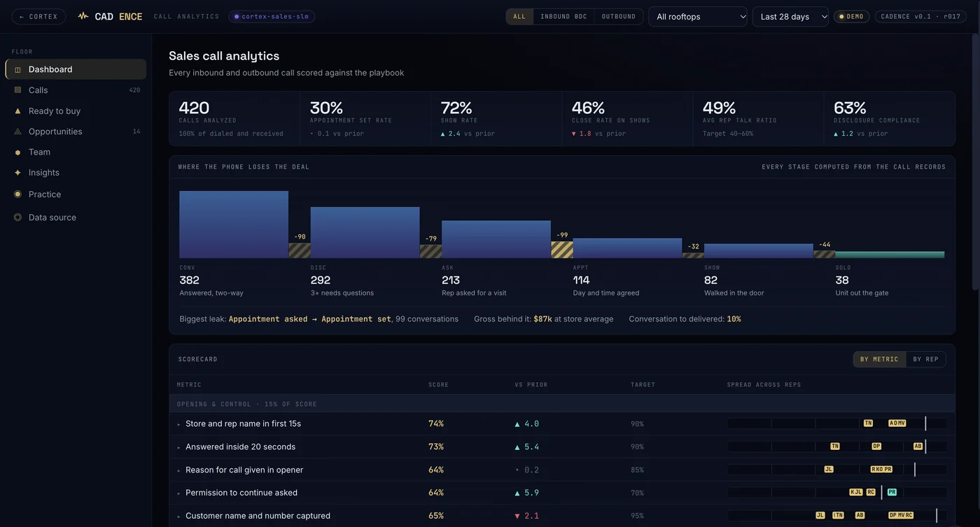Click the Opportunities sidebar icon

pyautogui.click(x=17, y=132)
